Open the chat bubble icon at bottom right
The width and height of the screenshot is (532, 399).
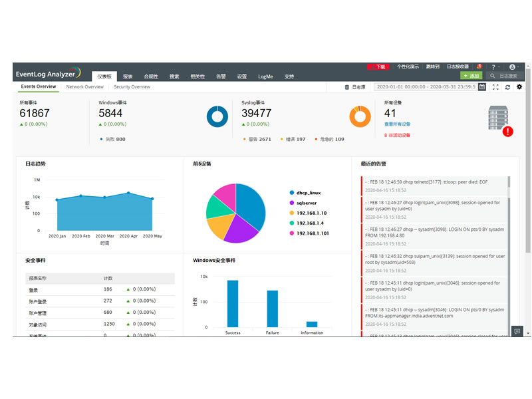tap(517, 331)
